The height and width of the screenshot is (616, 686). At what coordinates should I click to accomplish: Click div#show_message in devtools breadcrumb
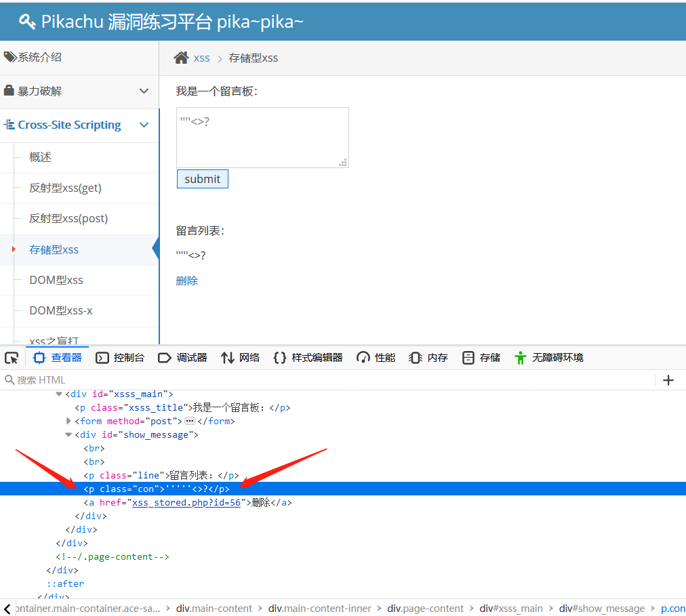click(601, 609)
